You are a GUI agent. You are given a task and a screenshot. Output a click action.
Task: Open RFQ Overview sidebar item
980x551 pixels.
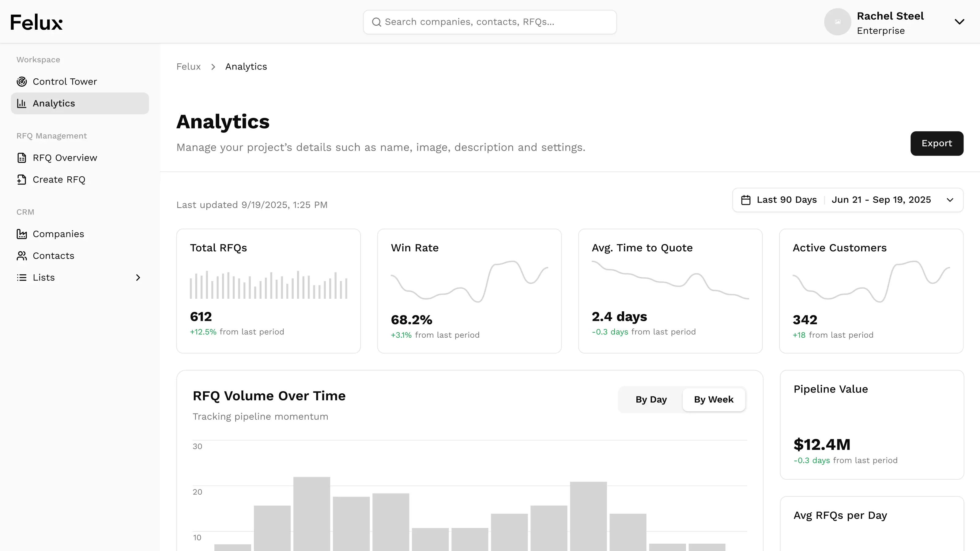(x=65, y=158)
